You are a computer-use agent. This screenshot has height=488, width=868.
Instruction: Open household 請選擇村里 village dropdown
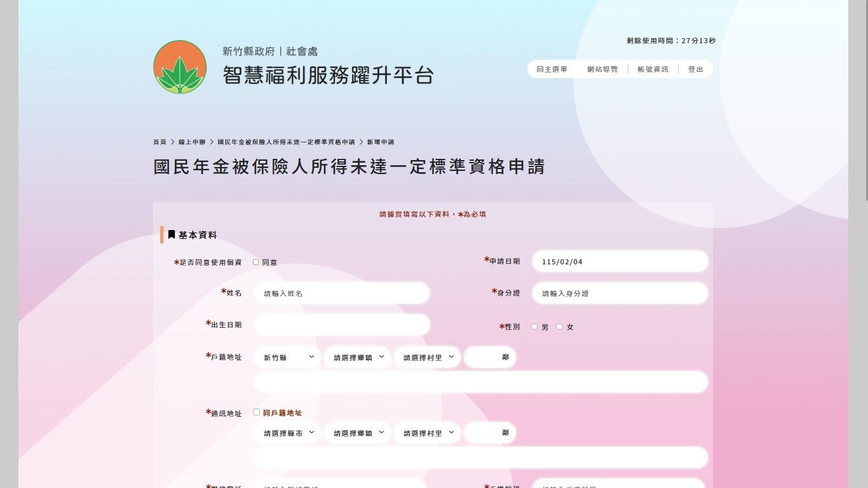click(428, 357)
